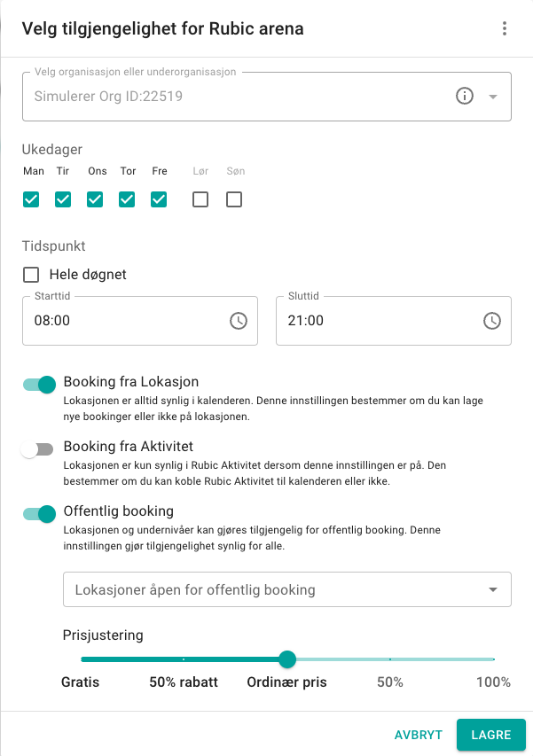Open the three-dot options menu
This screenshot has width=533, height=756.
coord(504,28)
